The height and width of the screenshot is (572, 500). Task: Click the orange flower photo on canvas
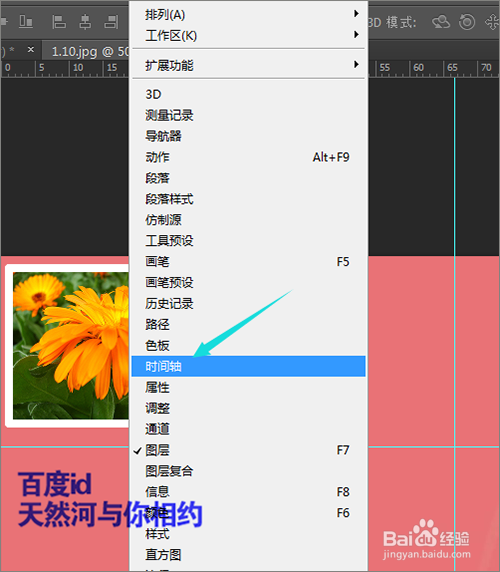click(70, 345)
